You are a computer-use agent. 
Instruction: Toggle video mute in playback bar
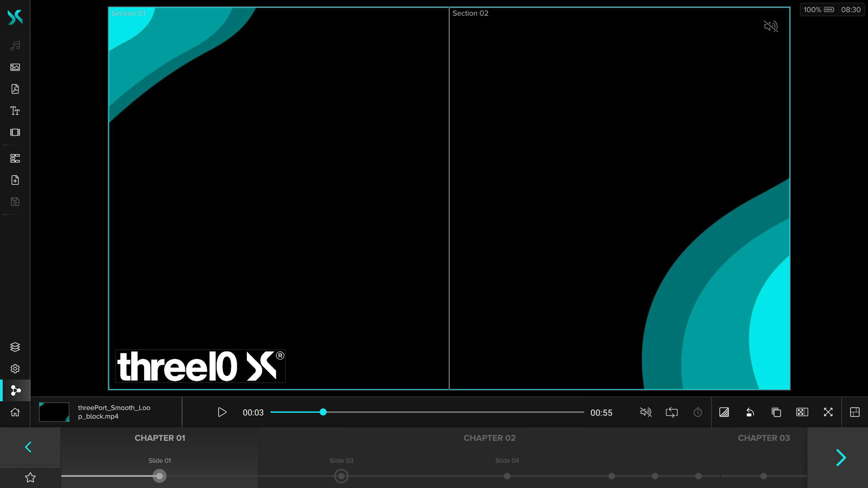[x=646, y=412]
